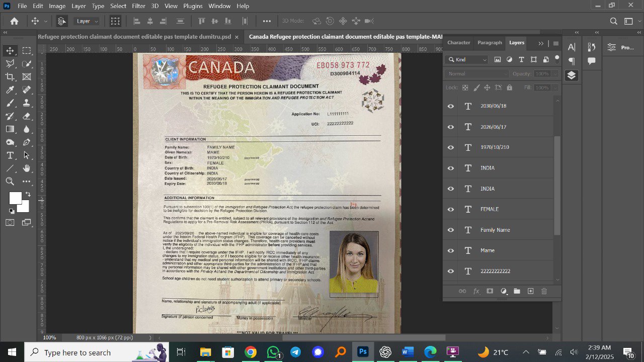644x362 pixels.
Task: Select the Gradient tool
Action: coord(10,129)
